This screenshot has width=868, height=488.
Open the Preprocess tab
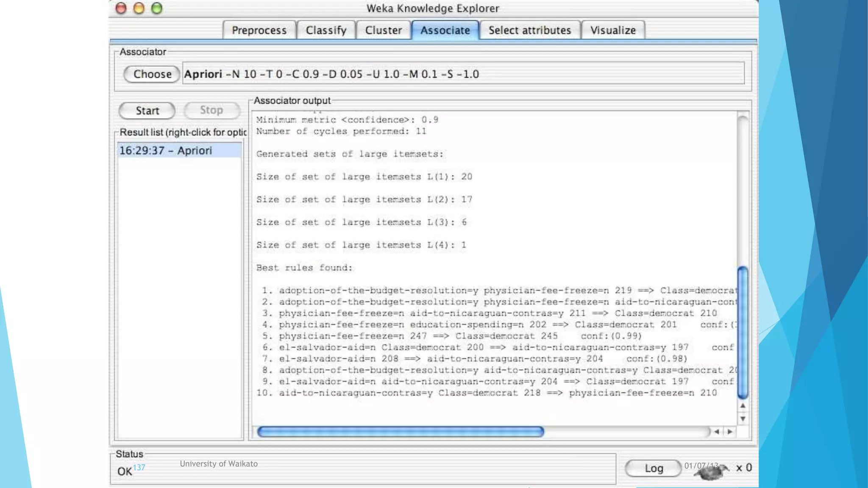tap(259, 30)
